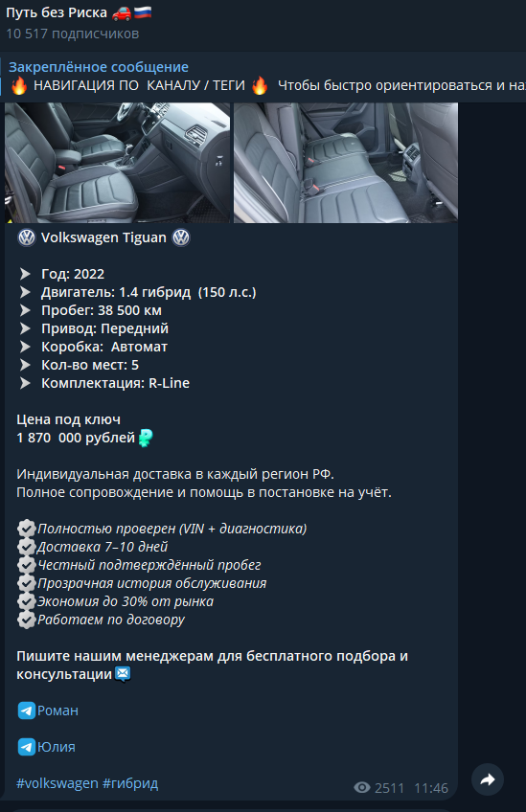
Task: Open rear seats interior photo
Action: click(x=346, y=163)
